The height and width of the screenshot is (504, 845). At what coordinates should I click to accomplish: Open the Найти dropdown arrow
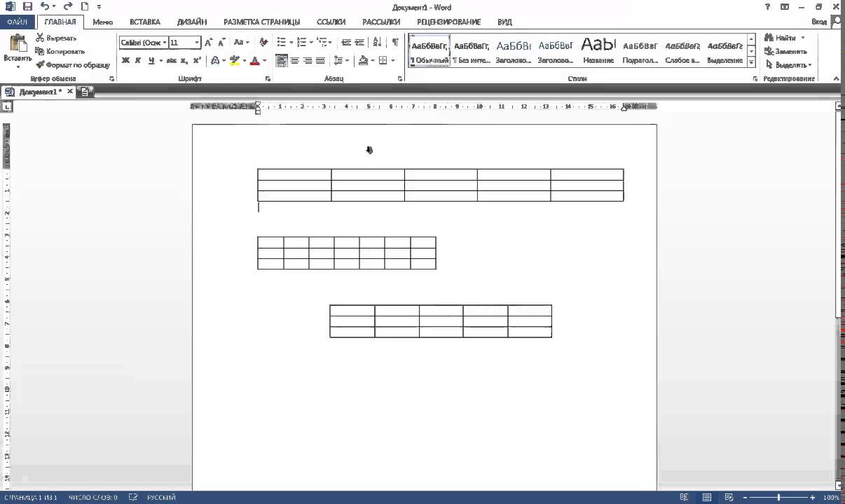pos(803,38)
